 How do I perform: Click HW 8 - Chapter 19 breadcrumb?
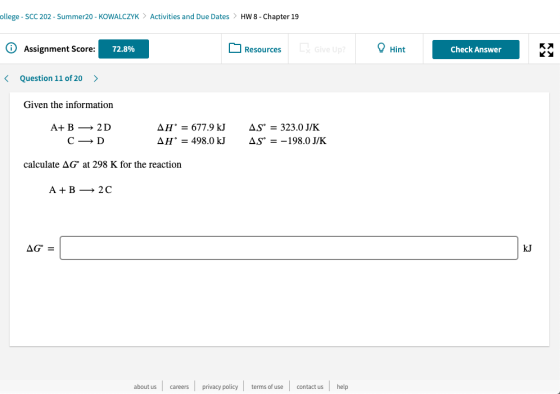(x=270, y=16)
